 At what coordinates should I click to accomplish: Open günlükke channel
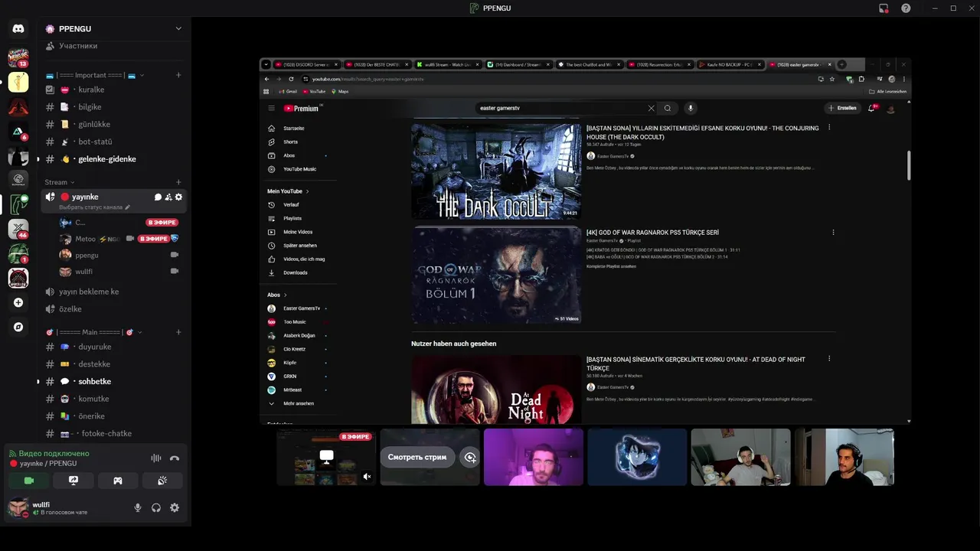114,124
